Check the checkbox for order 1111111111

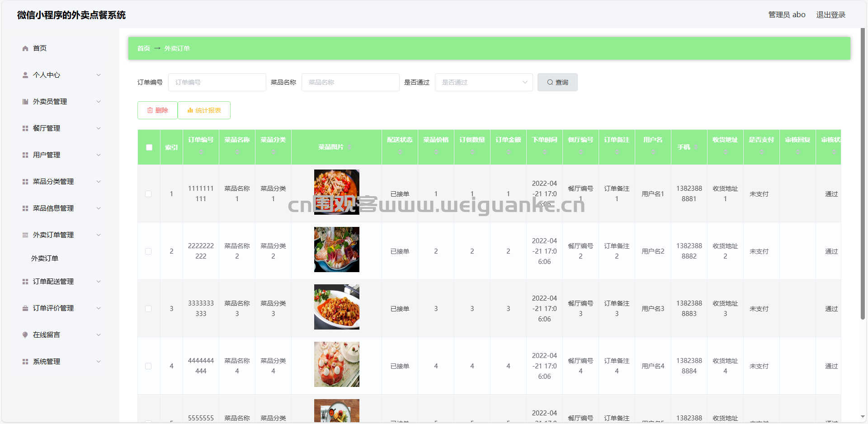pos(148,194)
